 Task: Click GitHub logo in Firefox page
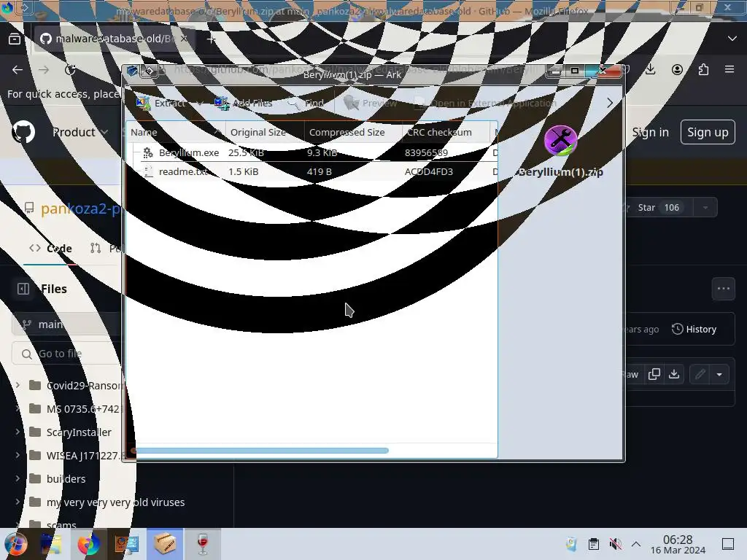point(23,132)
